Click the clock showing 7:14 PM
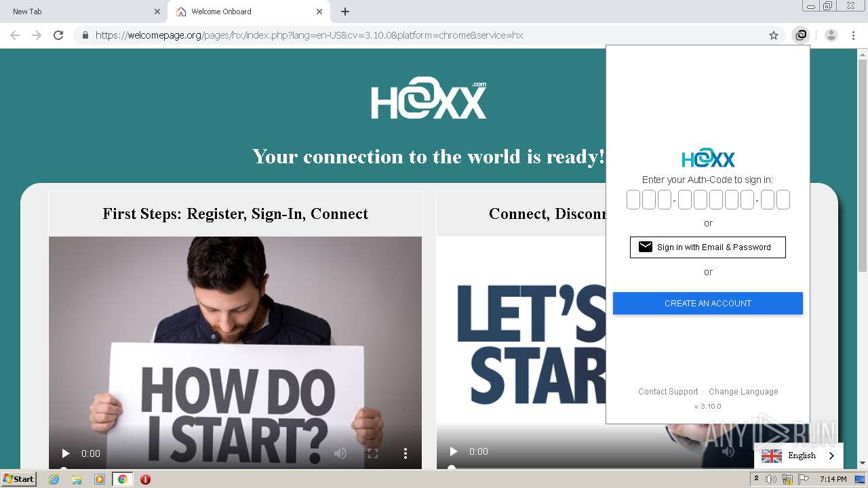The image size is (868, 488). pos(833,479)
